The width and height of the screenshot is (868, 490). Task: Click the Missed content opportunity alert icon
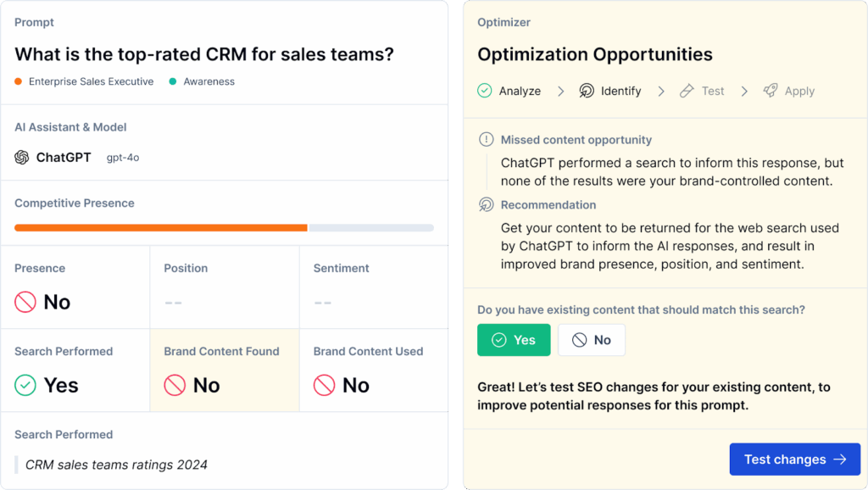(x=486, y=140)
